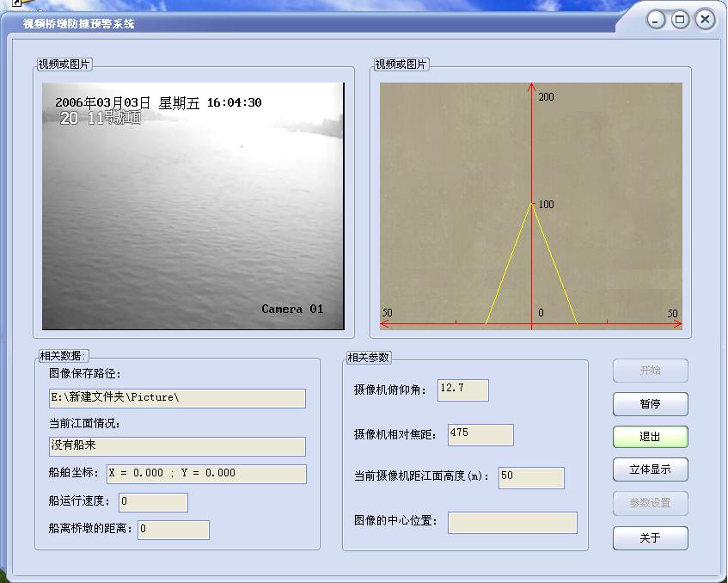The image size is (728, 583).
Task: Click the Camera 01 river video frame
Action: [x=193, y=206]
